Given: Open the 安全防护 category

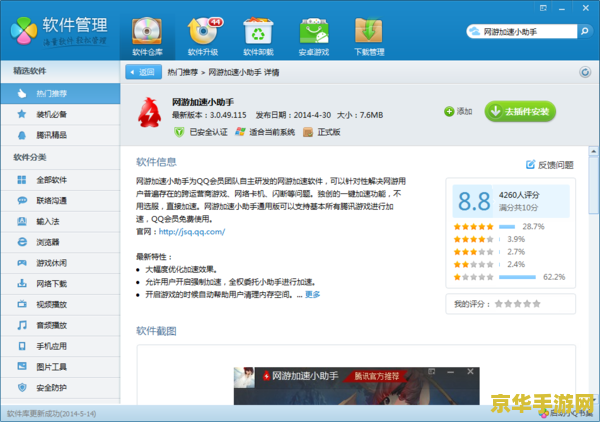Looking at the screenshot, I should 60,388.
